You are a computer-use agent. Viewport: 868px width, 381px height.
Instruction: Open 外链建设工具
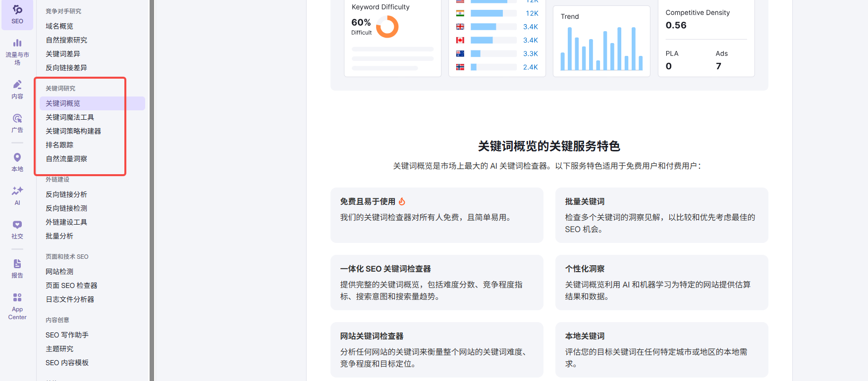66,222
